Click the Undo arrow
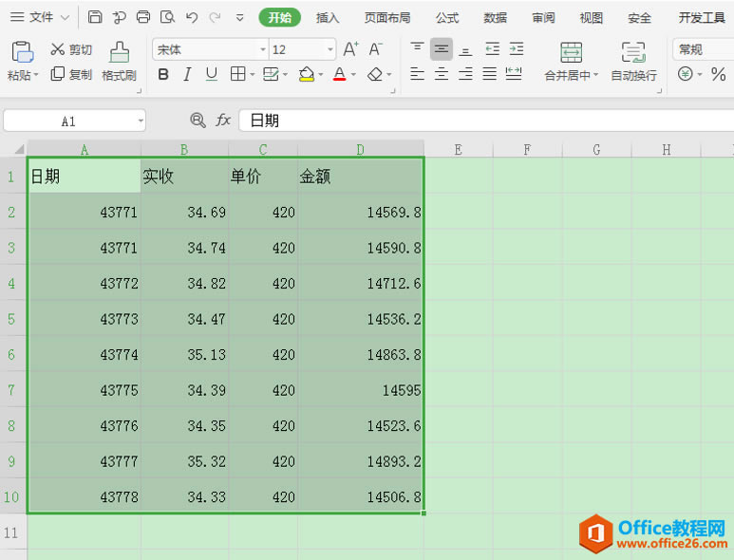Viewport: 734px width, 560px height. (x=192, y=17)
